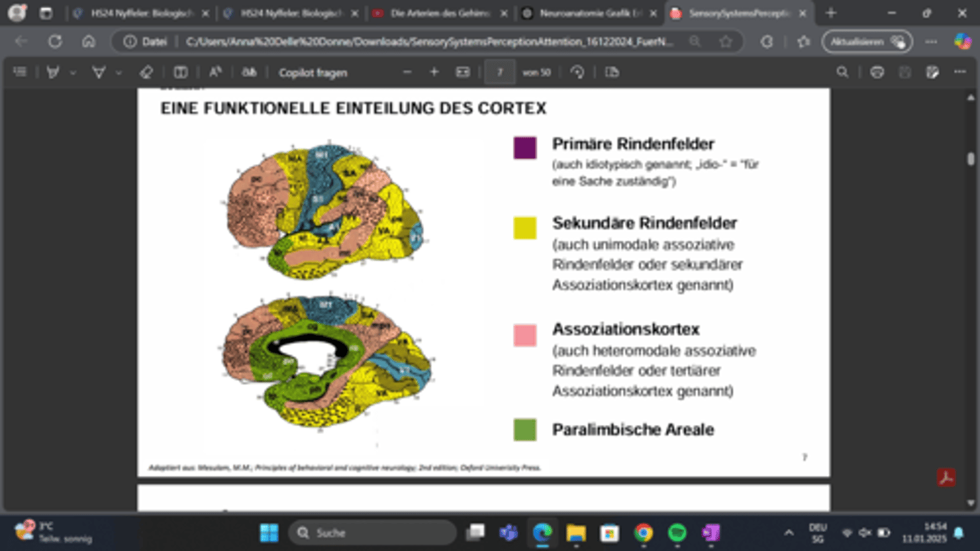980x551 pixels.
Task: Open OneNote from taskbar
Action: pos(711,532)
